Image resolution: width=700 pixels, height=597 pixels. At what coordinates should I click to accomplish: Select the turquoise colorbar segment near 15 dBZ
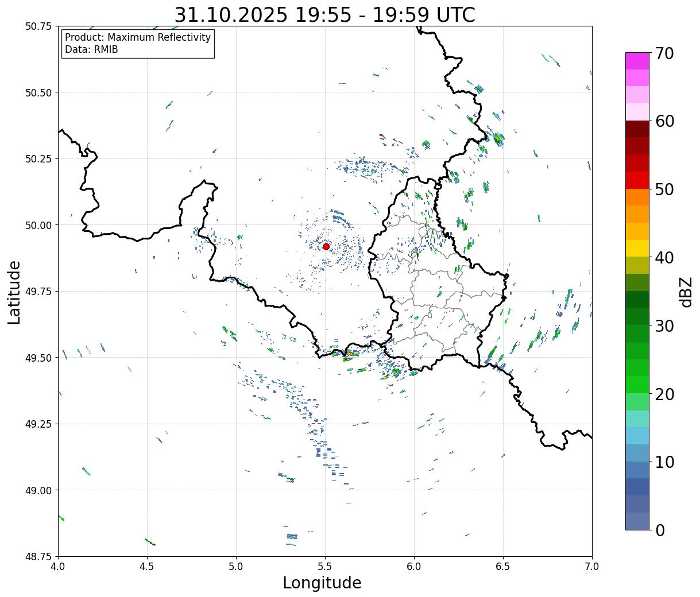pos(637,418)
